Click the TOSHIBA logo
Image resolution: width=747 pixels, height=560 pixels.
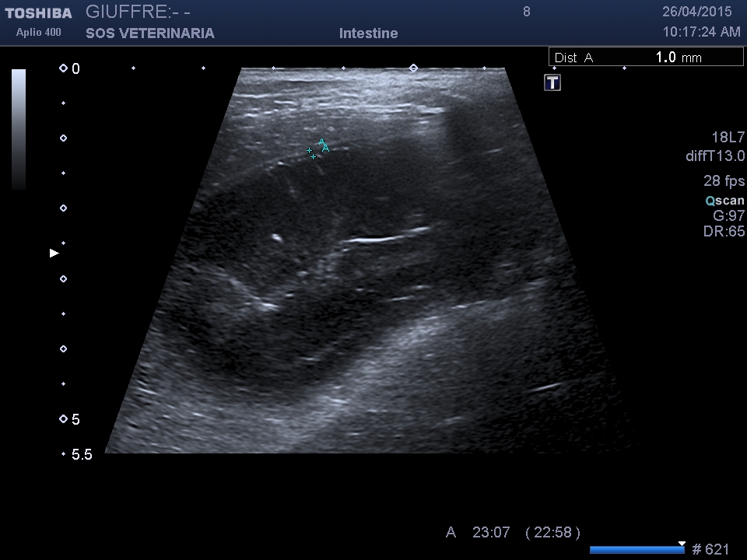coord(38,13)
